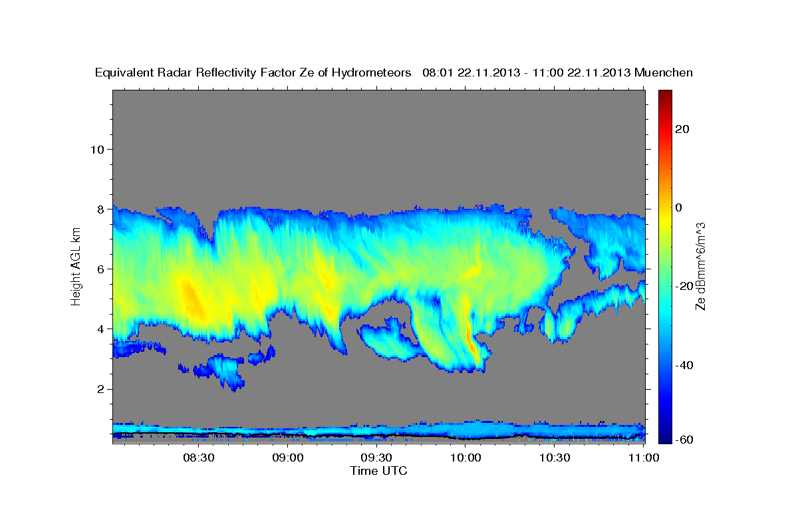Click the height tick label 6

click(100, 269)
